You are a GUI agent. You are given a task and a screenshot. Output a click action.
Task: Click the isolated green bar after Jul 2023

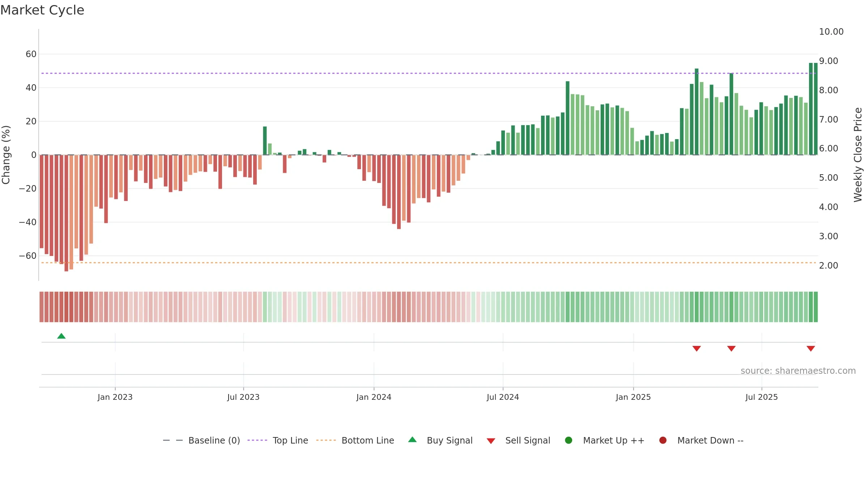(265, 141)
